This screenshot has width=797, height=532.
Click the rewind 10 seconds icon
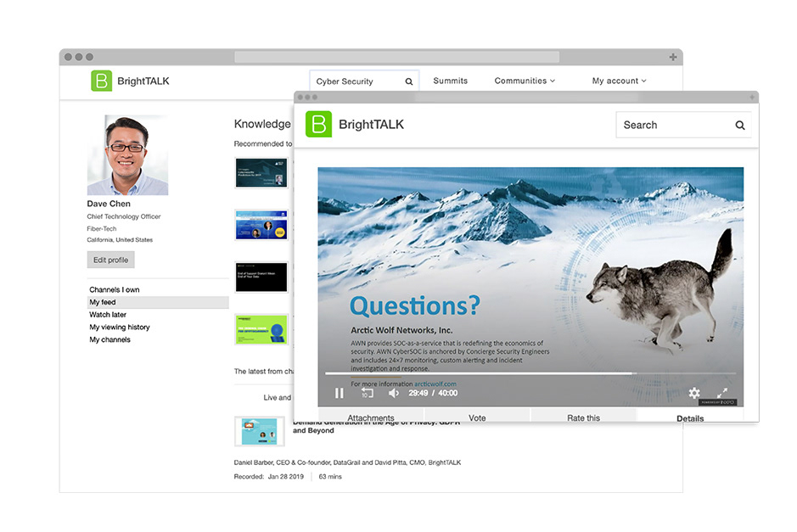click(x=367, y=393)
